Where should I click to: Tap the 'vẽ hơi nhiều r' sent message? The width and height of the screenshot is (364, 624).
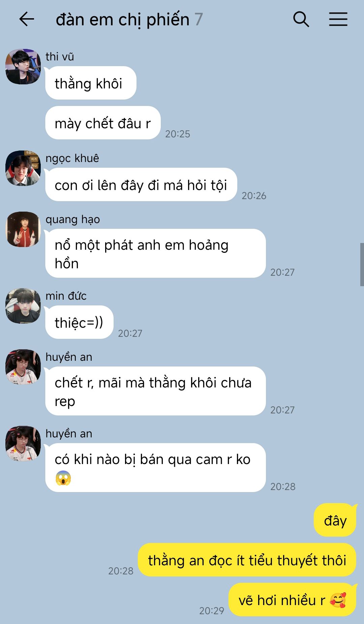click(x=292, y=600)
